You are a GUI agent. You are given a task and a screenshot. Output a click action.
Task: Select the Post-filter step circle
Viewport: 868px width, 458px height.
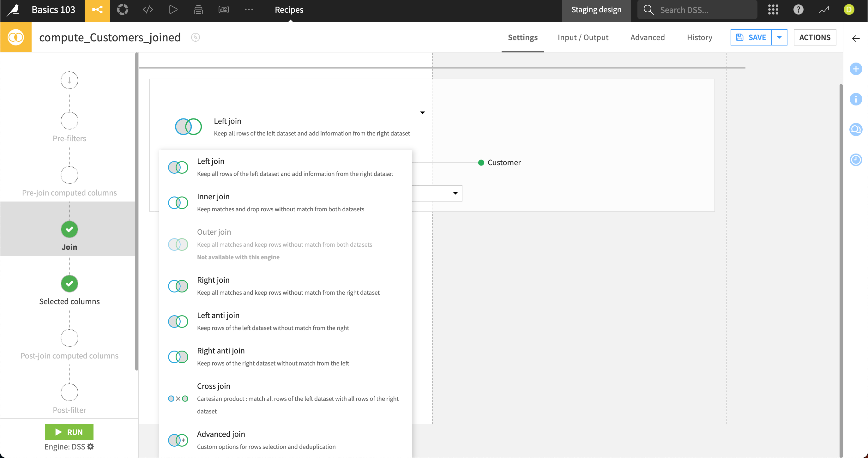click(x=69, y=393)
